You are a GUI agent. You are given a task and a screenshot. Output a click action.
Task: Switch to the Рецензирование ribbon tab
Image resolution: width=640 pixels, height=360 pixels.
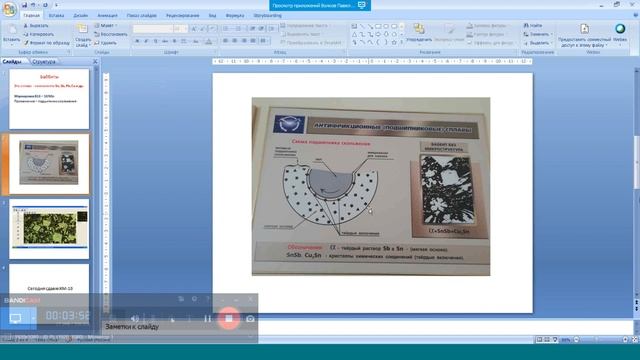click(182, 16)
